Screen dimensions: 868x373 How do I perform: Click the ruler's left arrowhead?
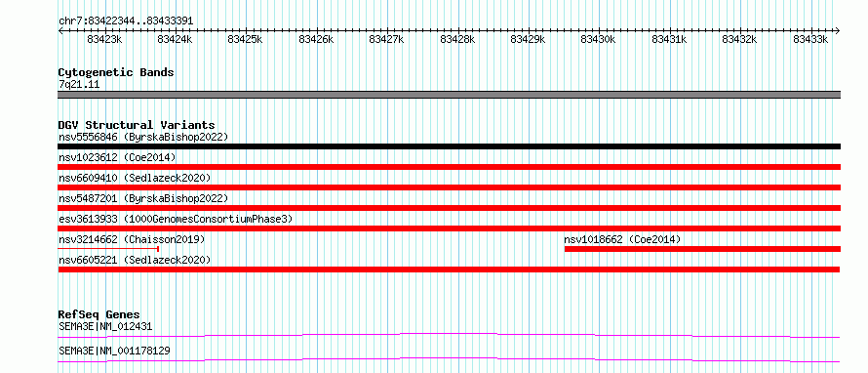tap(60, 31)
